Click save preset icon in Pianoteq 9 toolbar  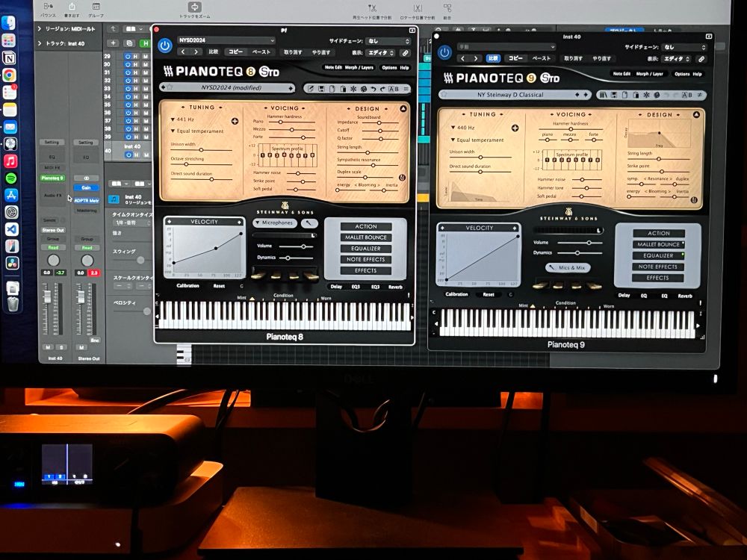614,96
